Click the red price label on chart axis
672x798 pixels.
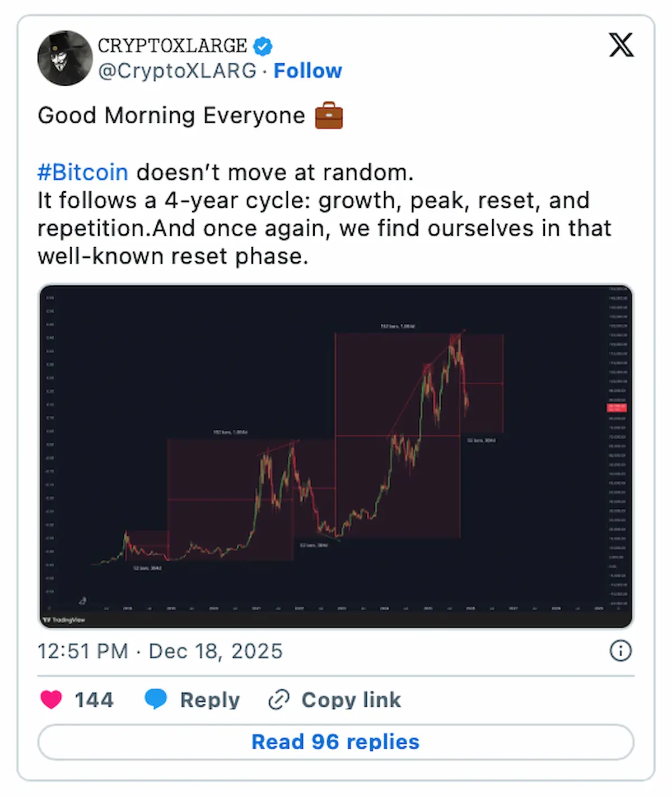[x=617, y=407]
